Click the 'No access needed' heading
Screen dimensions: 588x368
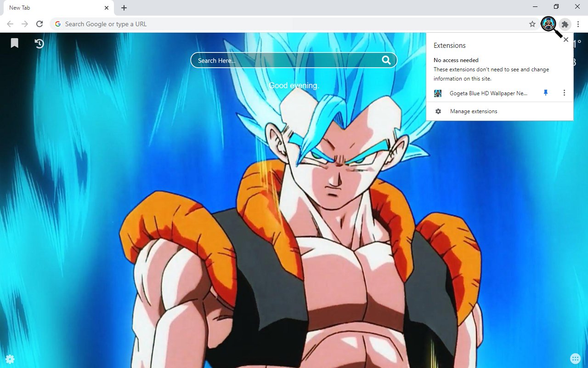pos(456,60)
